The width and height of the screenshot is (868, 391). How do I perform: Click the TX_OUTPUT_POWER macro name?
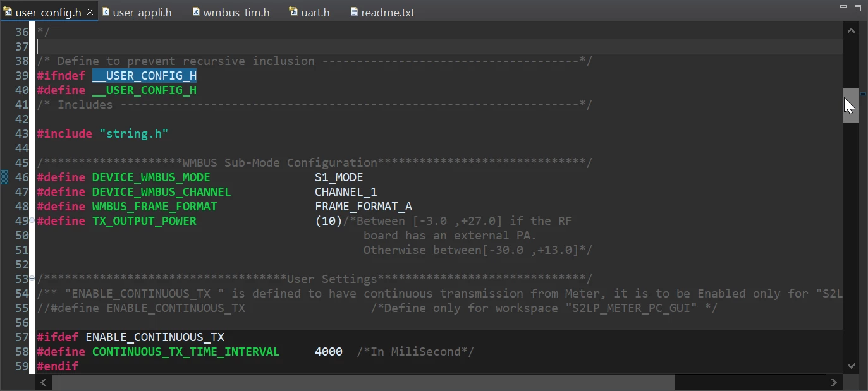click(x=144, y=221)
